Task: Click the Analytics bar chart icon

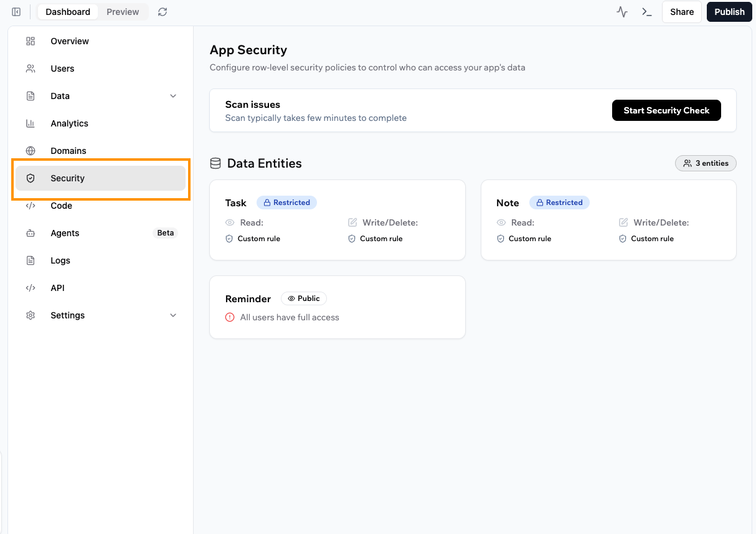Action: tap(31, 123)
